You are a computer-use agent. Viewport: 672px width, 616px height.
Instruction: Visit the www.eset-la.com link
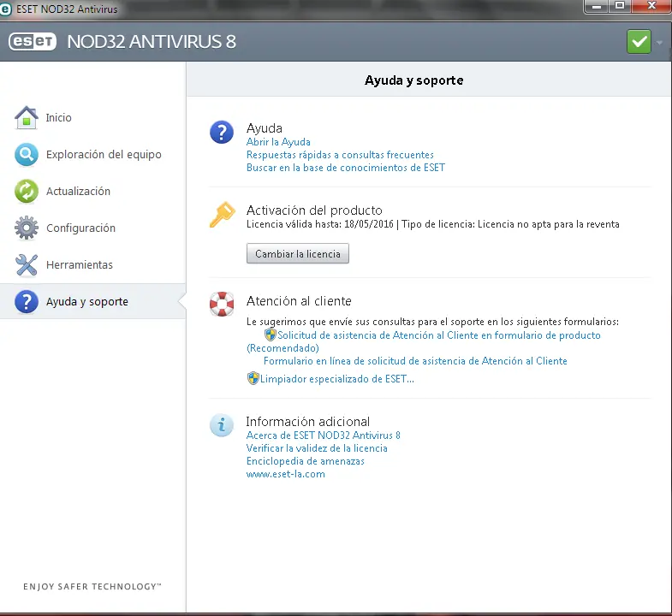pos(285,474)
